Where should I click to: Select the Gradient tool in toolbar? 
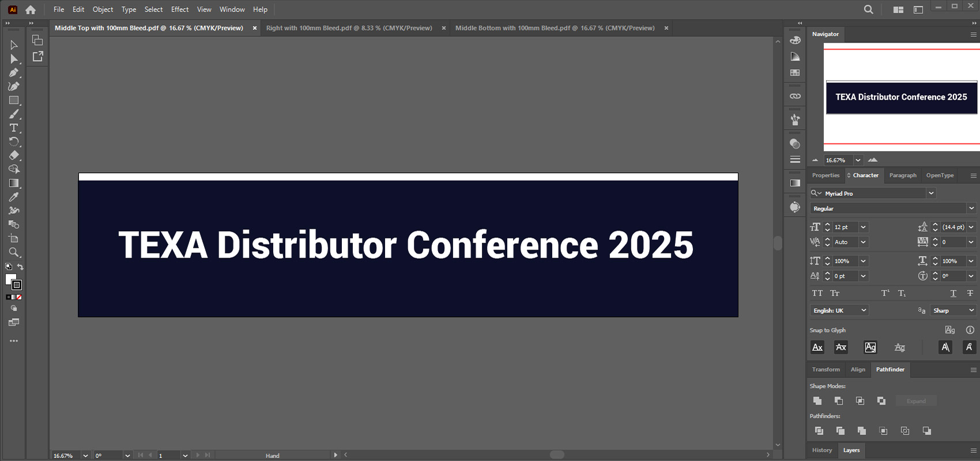[14, 183]
